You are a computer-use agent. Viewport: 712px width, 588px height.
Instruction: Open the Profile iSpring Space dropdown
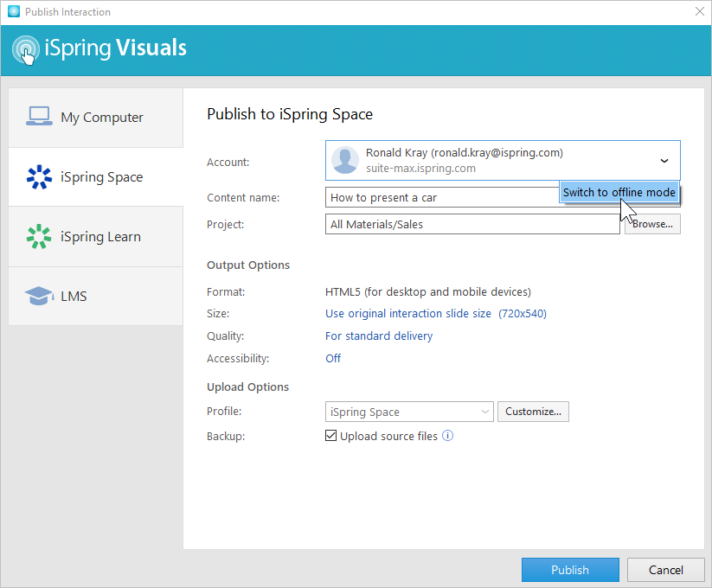tap(409, 412)
